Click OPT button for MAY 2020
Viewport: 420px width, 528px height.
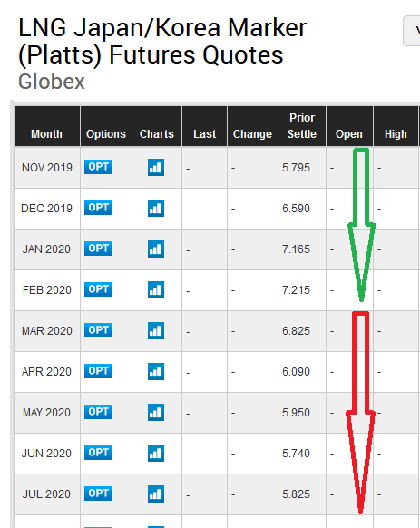coord(98,412)
